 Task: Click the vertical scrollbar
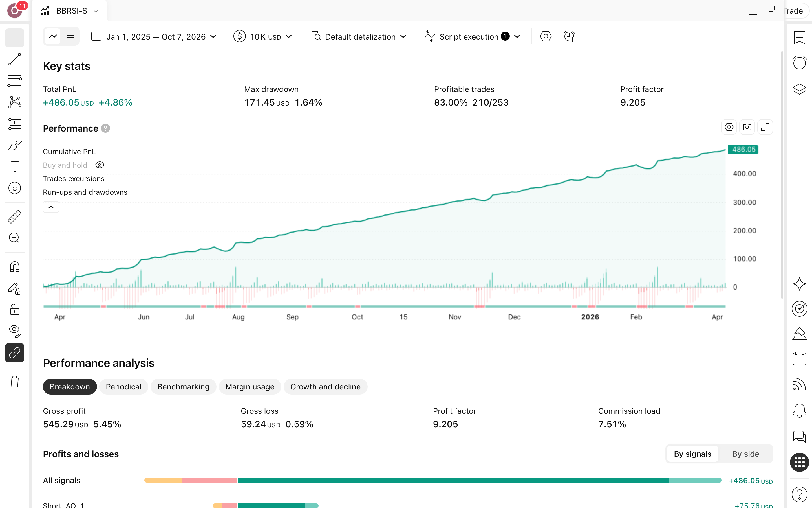pos(782,175)
